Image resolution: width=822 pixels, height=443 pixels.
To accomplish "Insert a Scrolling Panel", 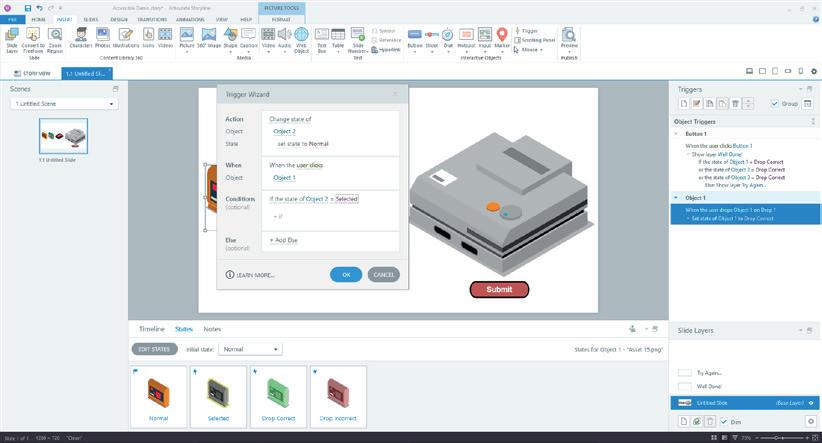I will coord(535,40).
